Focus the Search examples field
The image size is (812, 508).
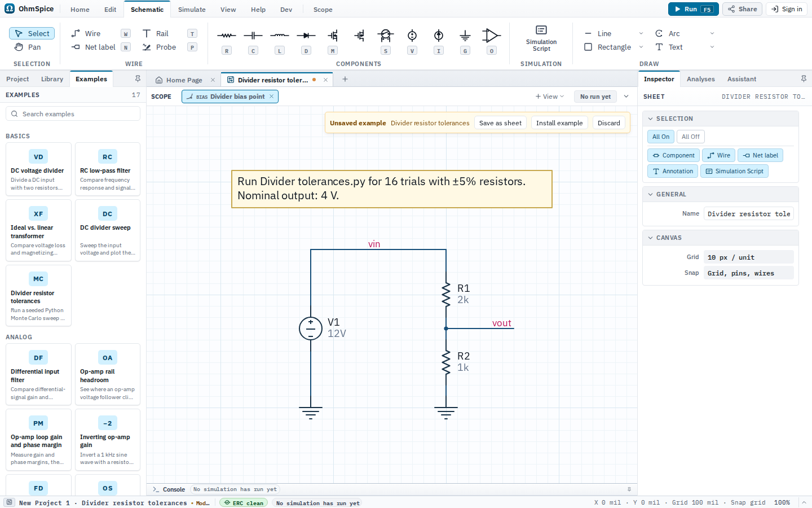point(73,114)
